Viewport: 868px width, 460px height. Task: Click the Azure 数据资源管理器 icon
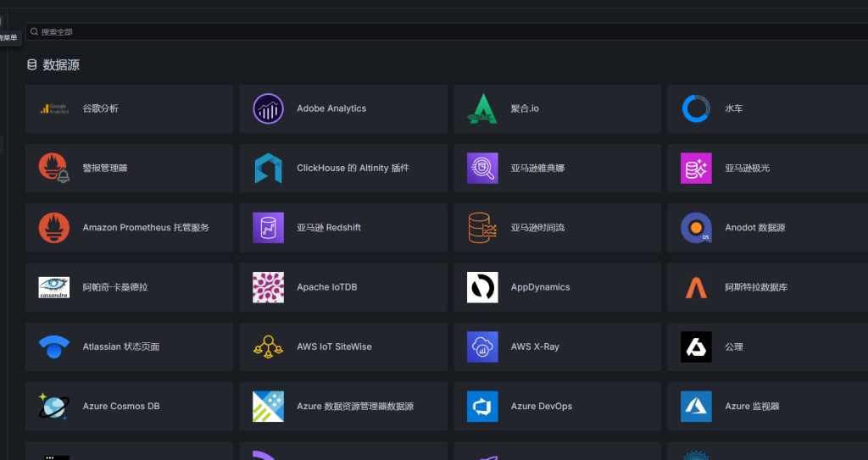(x=269, y=407)
